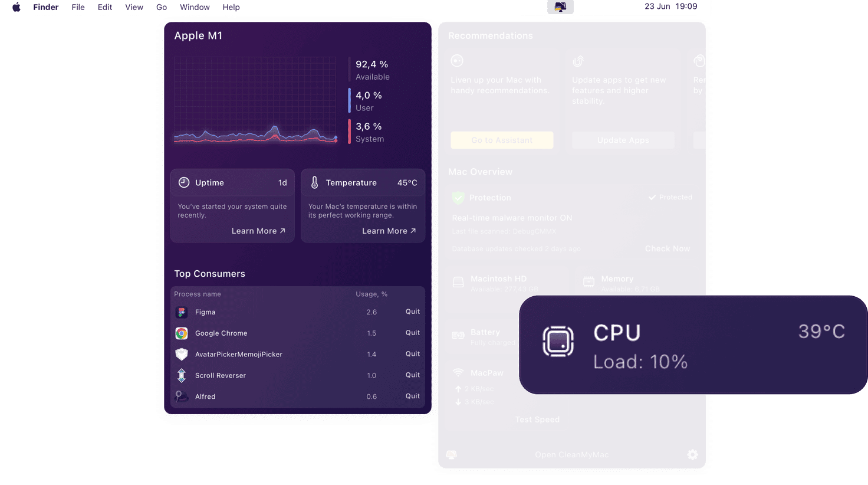The height and width of the screenshot is (485, 868).
Task: Open Learn More link under Uptime
Action: [258, 231]
